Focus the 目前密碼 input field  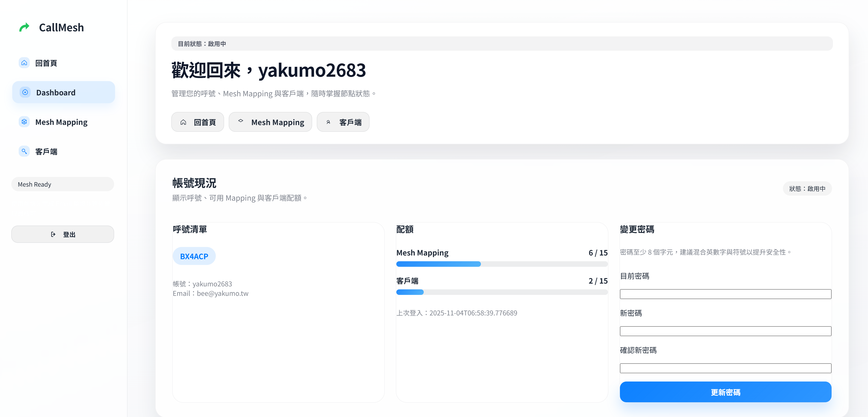click(725, 294)
